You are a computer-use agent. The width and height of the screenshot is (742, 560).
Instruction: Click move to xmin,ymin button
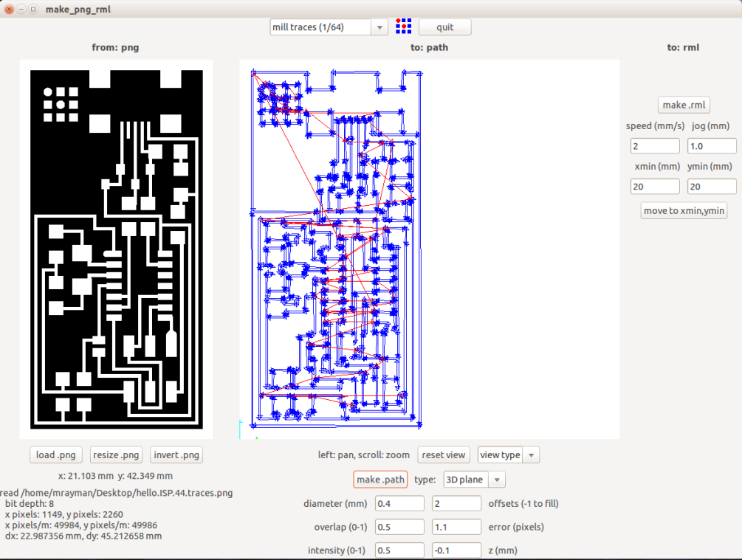click(x=684, y=210)
